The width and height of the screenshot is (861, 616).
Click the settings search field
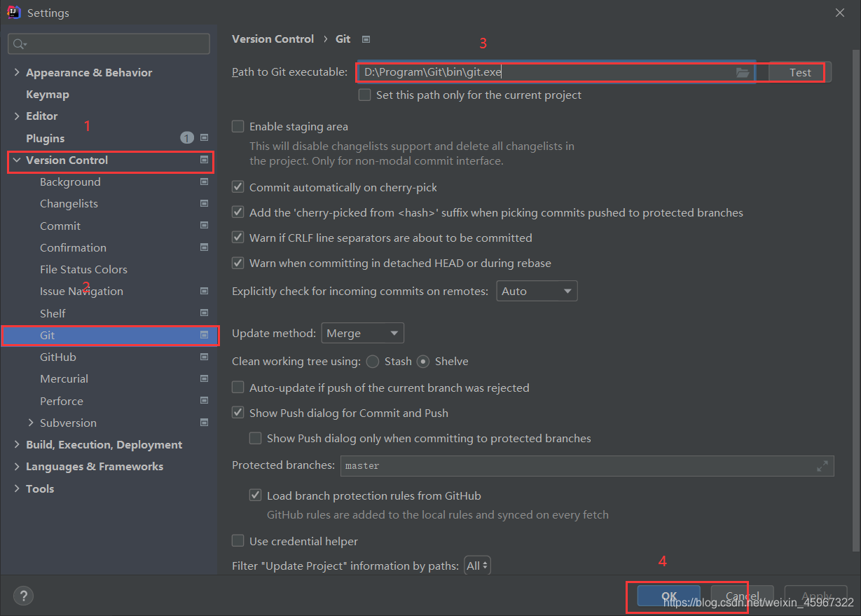[x=109, y=43]
